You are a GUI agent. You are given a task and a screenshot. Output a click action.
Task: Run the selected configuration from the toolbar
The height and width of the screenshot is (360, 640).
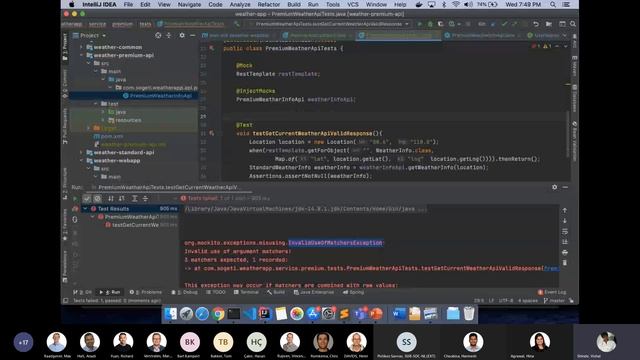[419, 24]
